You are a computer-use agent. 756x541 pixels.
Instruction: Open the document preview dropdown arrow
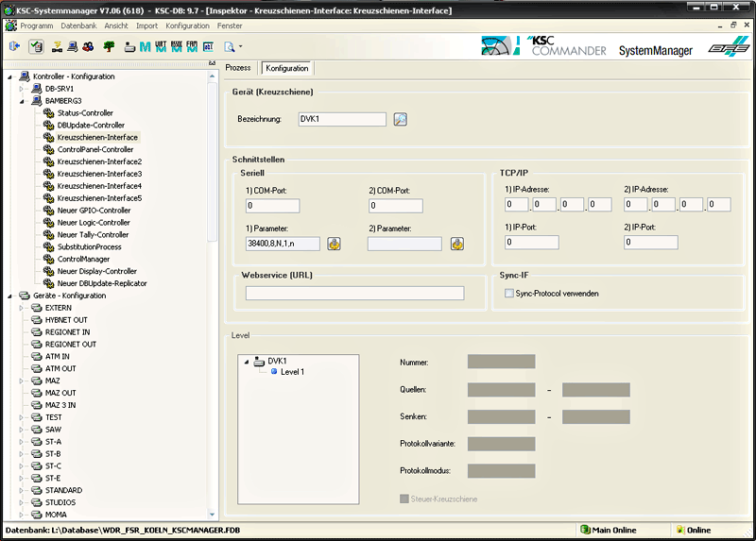(241, 46)
